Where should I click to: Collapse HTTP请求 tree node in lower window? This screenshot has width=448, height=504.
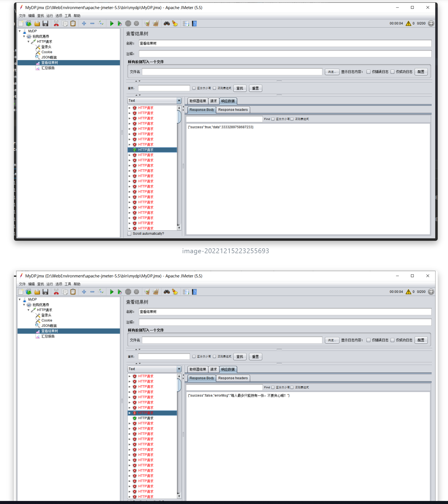pos(28,310)
